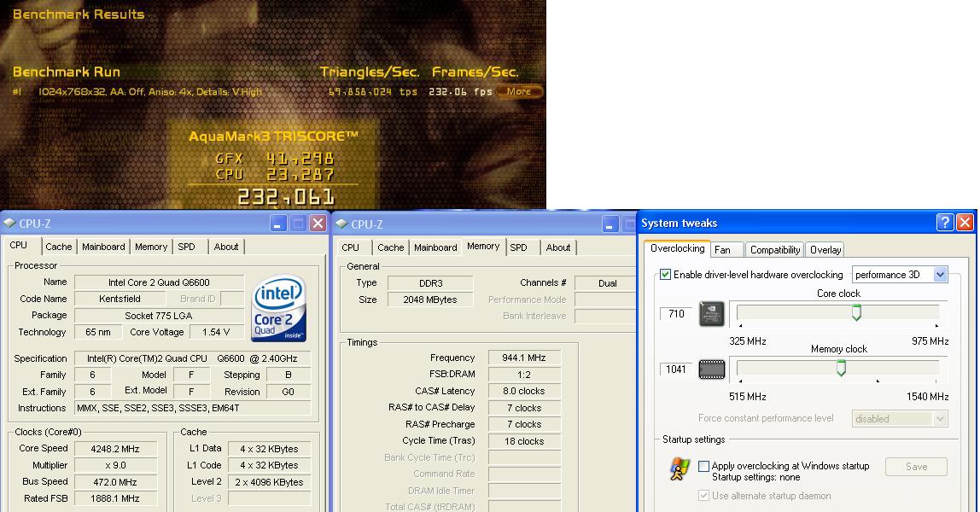Click the Instructions field MMX, SSE, SSE2

point(193,409)
